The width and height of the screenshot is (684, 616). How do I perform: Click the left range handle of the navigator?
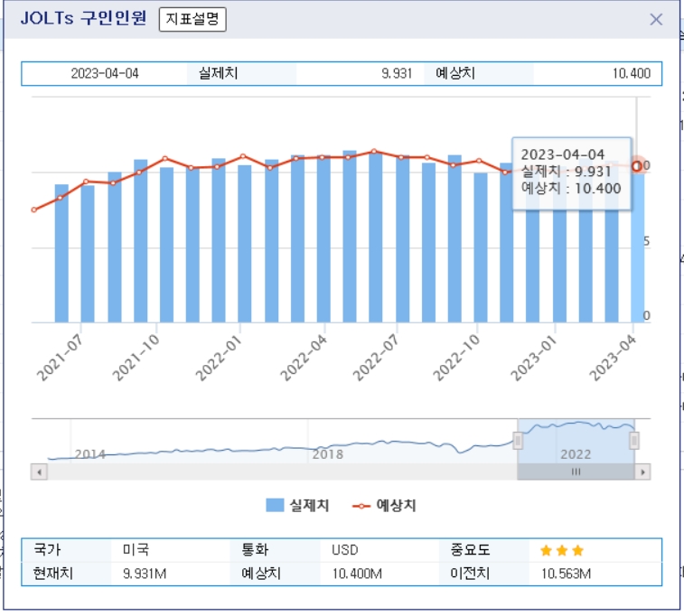click(518, 441)
